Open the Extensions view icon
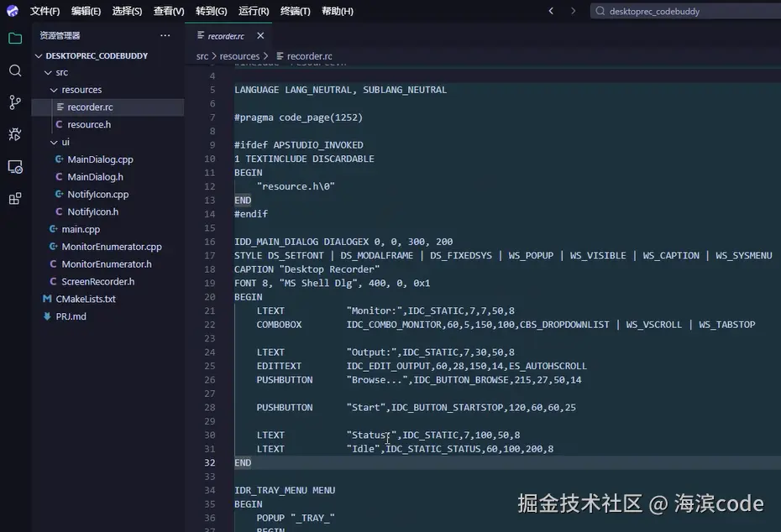The image size is (781, 532). tap(15, 199)
